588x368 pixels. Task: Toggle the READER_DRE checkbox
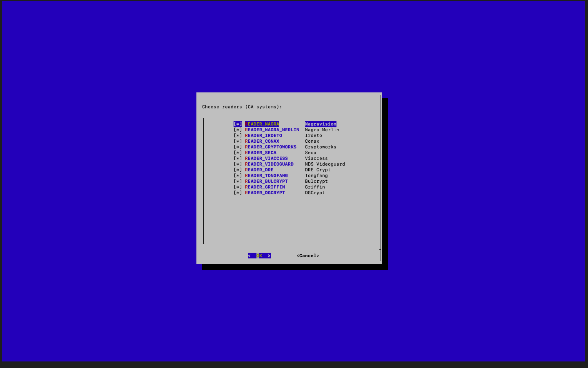pyautogui.click(x=238, y=170)
